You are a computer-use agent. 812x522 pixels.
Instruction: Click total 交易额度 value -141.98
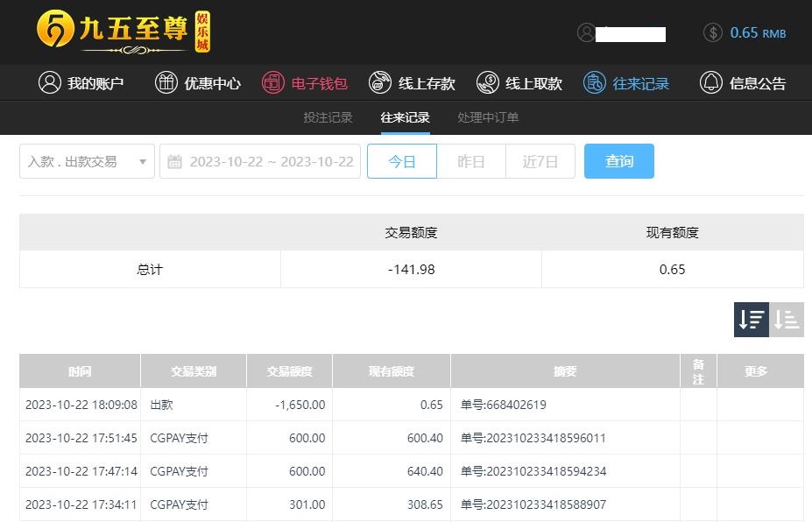pos(411,269)
